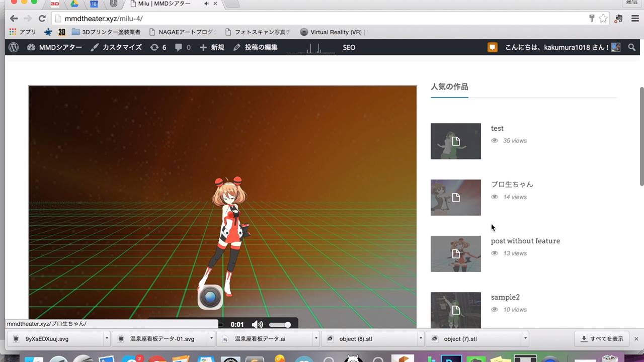Mute the video with the speaker icon
644x362 pixels.
(257, 324)
